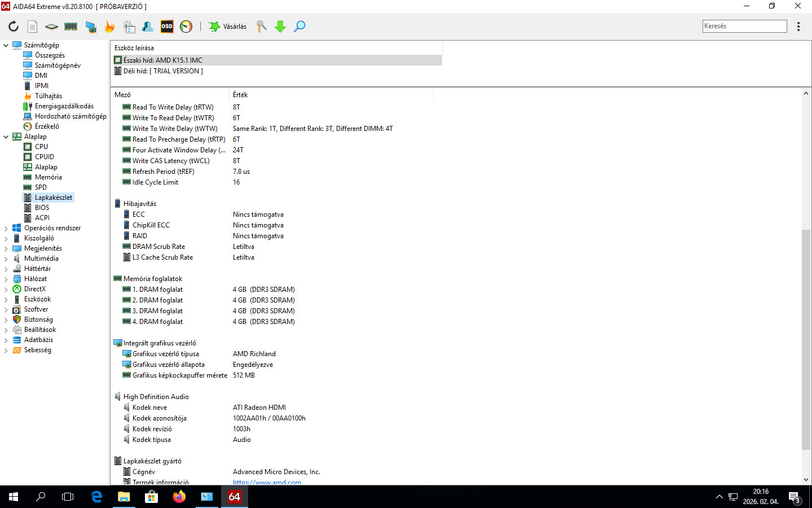The height and width of the screenshot is (508, 812).
Task: Open ACPI in the tree
Action: click(x=42, y=218)
